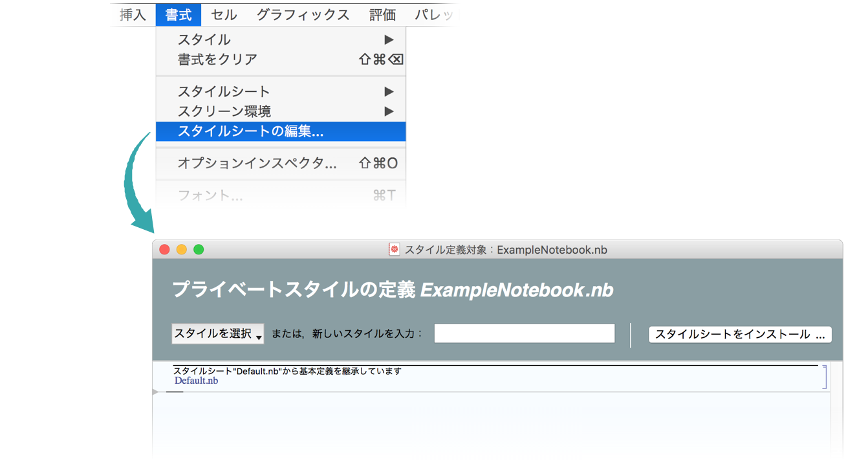The width and height of the screenshot is (868, 468).
Task: Click the スタイルシート submenu arrow
Action: tap(389, 91)
